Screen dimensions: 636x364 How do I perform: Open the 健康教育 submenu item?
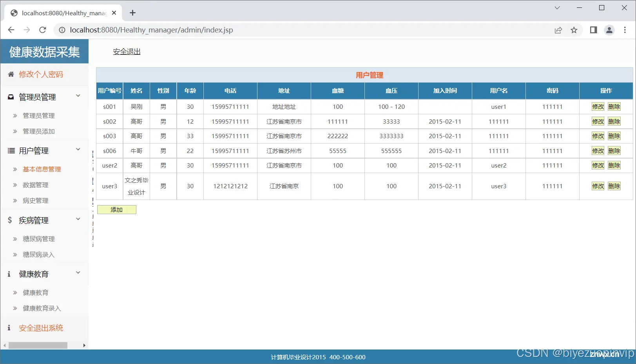pyautogui.click(x=36, y=293)
